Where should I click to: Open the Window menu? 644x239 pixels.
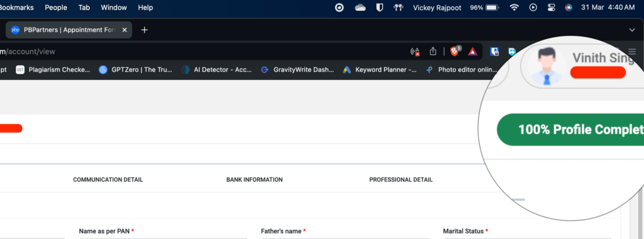point(114,8)
